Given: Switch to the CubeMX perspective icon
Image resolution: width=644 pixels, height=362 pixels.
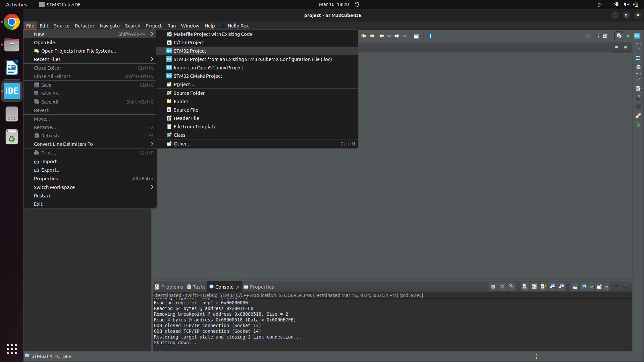Looking at the screenshot, I should coord(637,36).
